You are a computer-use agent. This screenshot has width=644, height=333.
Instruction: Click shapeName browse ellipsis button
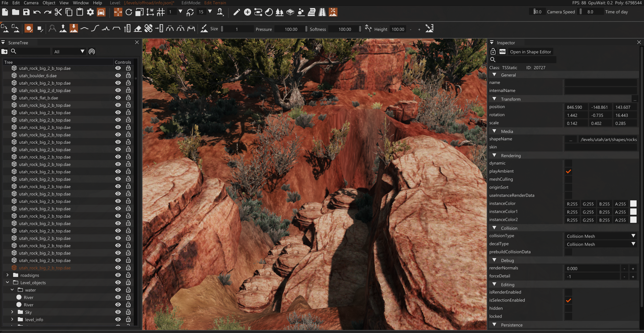pyautogui.click(x=571, y=140)
